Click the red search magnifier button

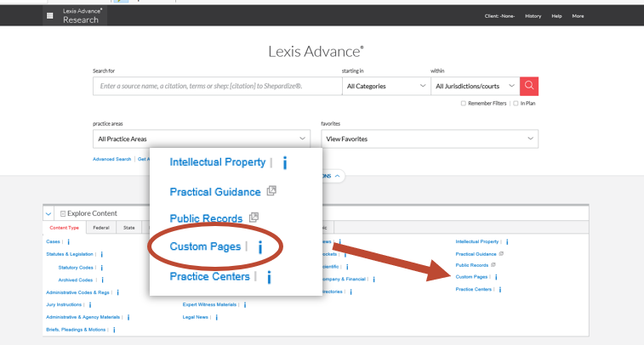tap(529, 86)
